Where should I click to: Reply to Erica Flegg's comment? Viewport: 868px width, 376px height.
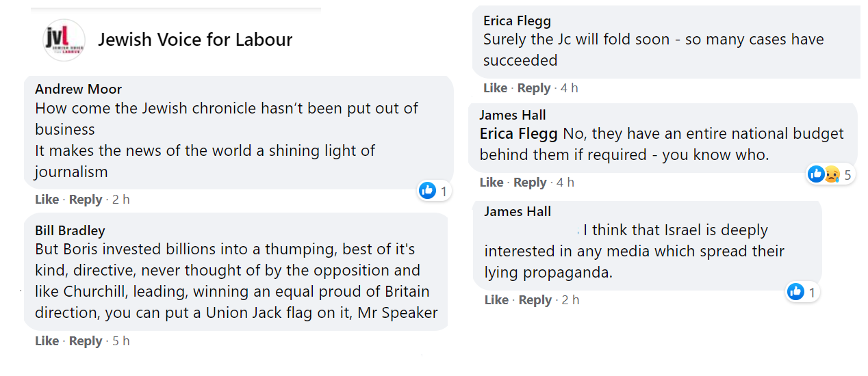pos(534,88)
